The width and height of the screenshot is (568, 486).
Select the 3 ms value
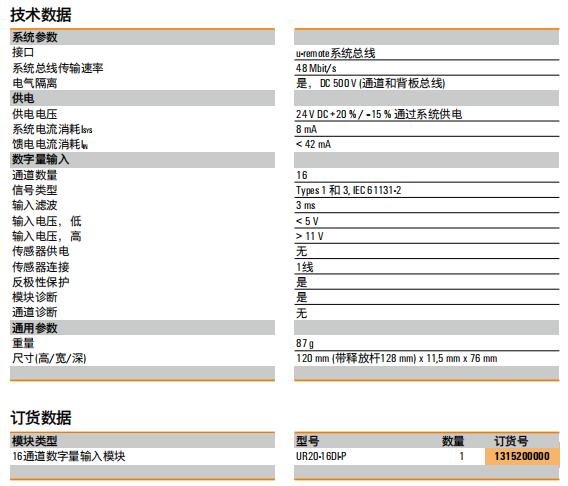pyautogui.click(x=306, y=205)
